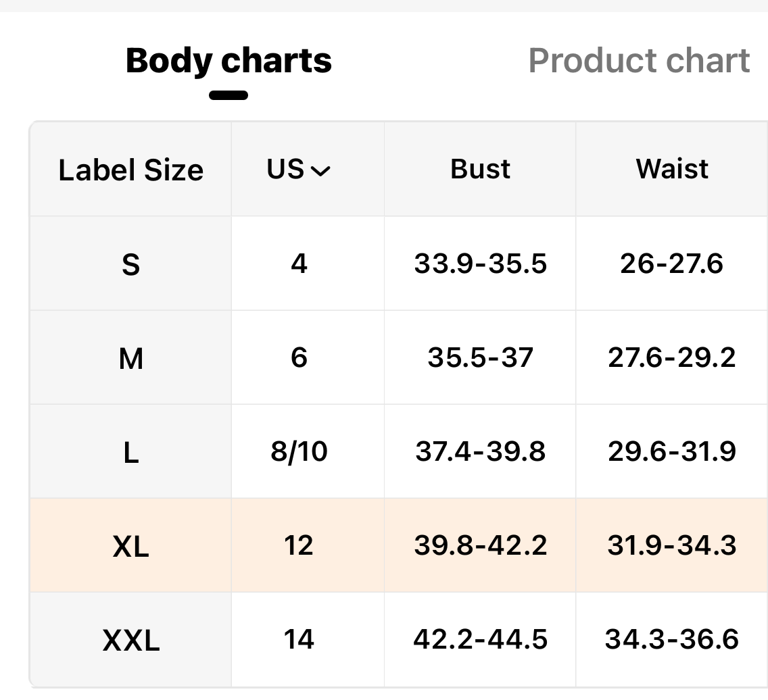Image resolution: width=768 pixels, height=700 pixels.
Task: Click the Waist column header
Action: pyautogui.click(x=672, y=169)
